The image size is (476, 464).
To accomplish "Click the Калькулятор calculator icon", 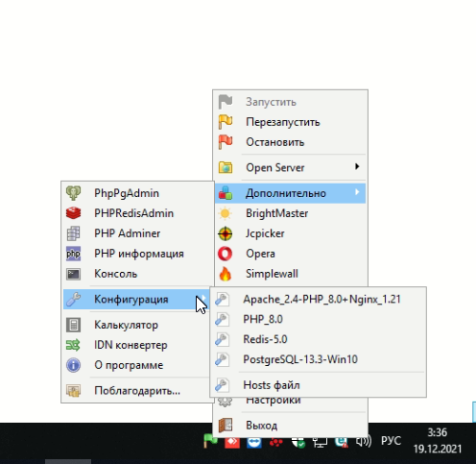I will pyautogui.click(x=73, y=325).
